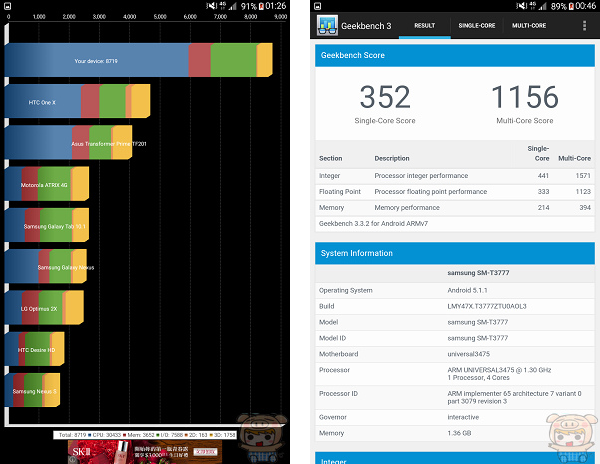Open the three-dot overflow menu in Geekbench
The width and height of the screenshot is (600, 464).
pyautogui.click(x=584, y=26)
